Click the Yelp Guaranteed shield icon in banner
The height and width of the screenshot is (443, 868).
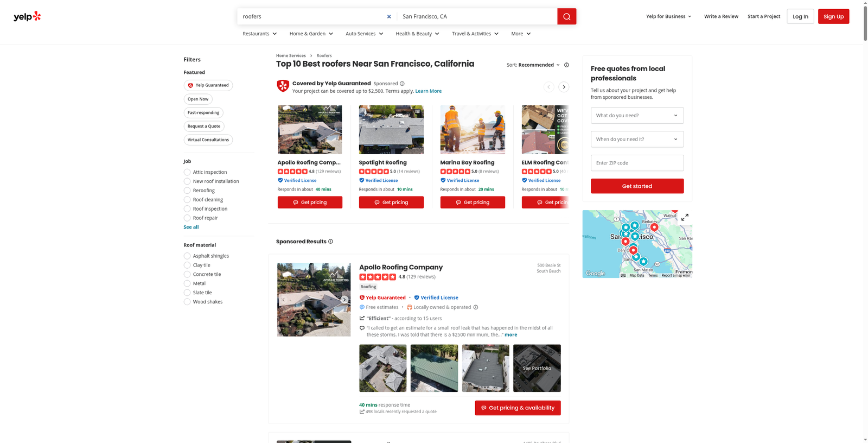point(283,86)
